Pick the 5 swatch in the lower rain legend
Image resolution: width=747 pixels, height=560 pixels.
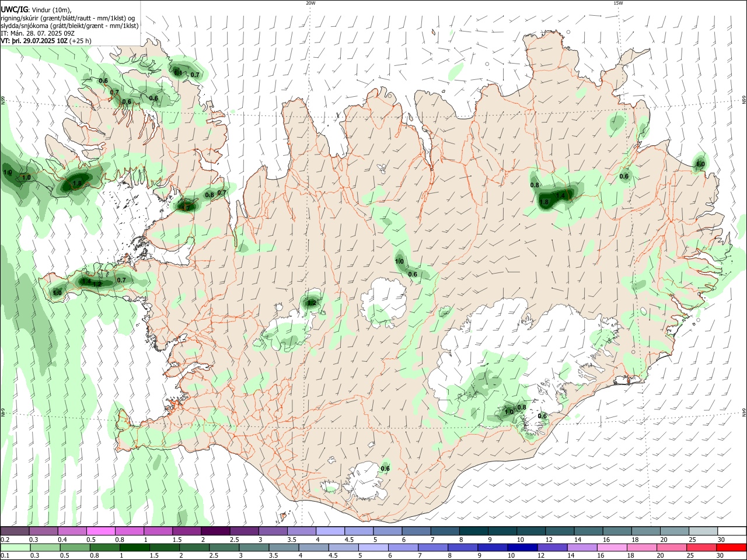click(373, 547)
